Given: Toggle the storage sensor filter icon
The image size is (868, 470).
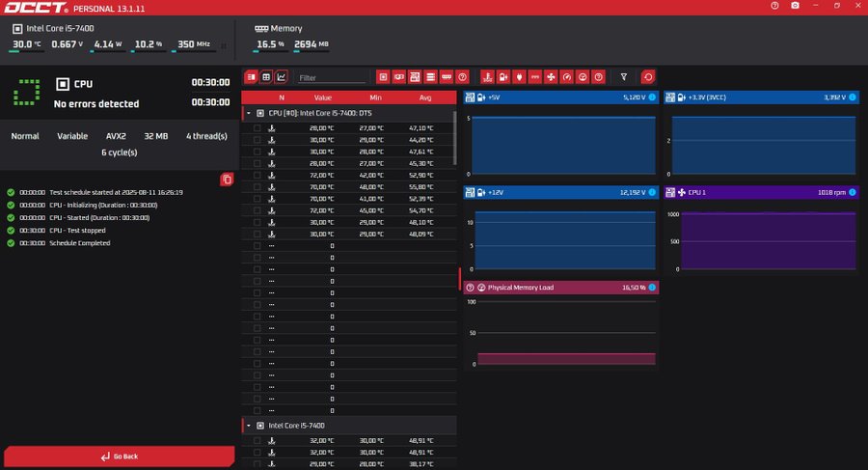Looking at the screenshot, I should [430, 77].
